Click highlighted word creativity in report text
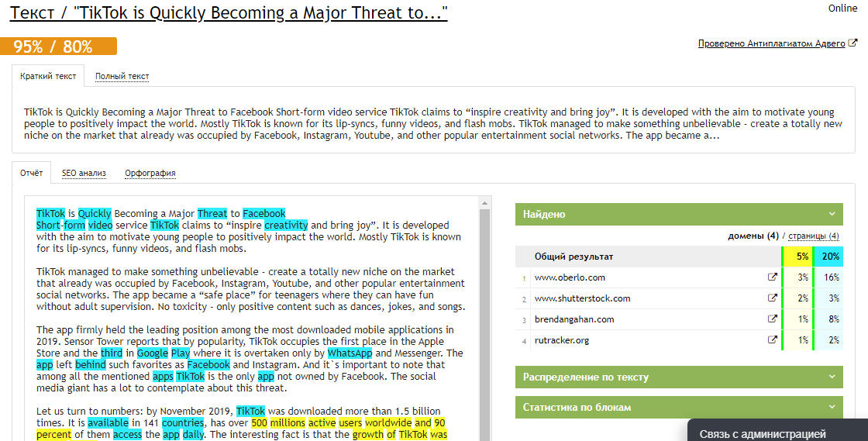The image size is (868, 441). (286, 226)
